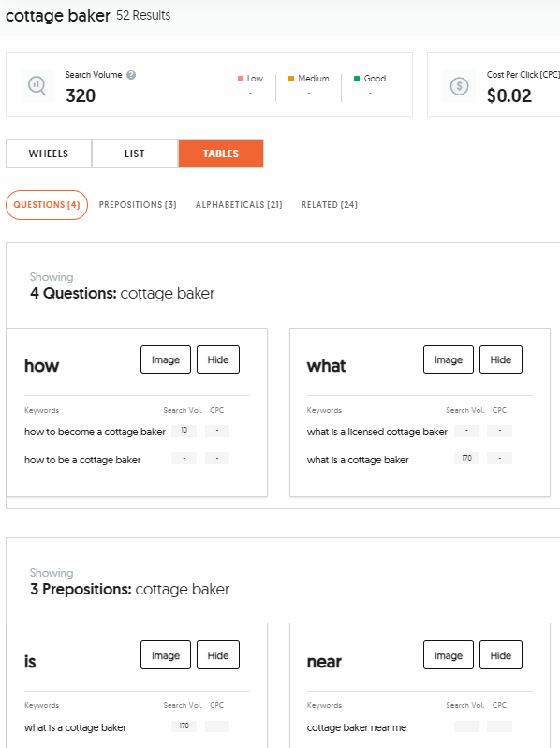Download image of the 'is' card
The width and height of the screenshot is (560, 748).
click(x=166, y=655)
